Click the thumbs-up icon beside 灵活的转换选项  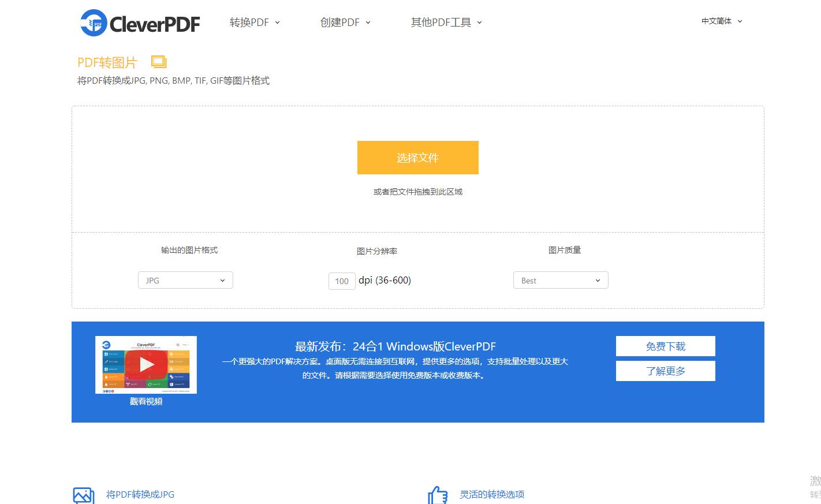[438, 495]
